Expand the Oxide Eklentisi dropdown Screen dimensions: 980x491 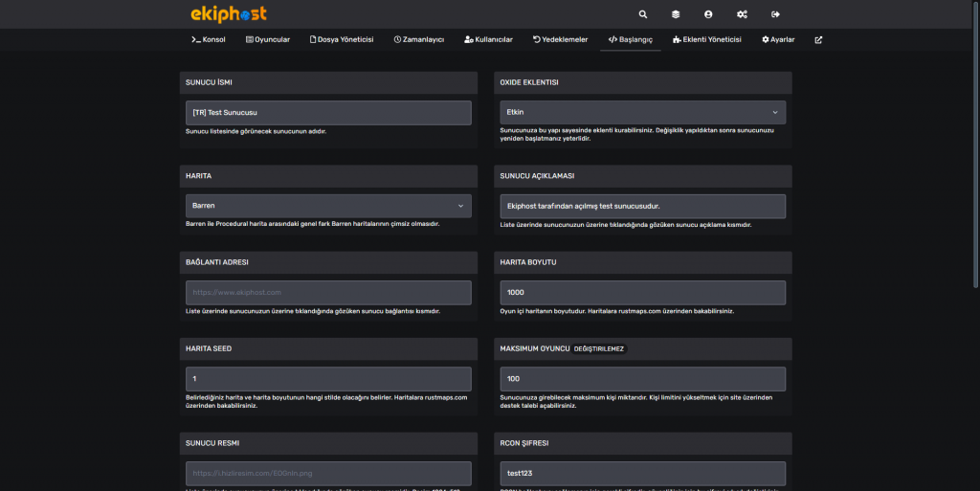point(642,112)
